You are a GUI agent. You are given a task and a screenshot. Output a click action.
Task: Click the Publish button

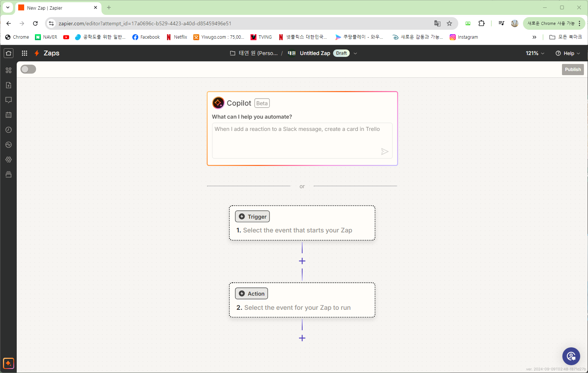573,70
